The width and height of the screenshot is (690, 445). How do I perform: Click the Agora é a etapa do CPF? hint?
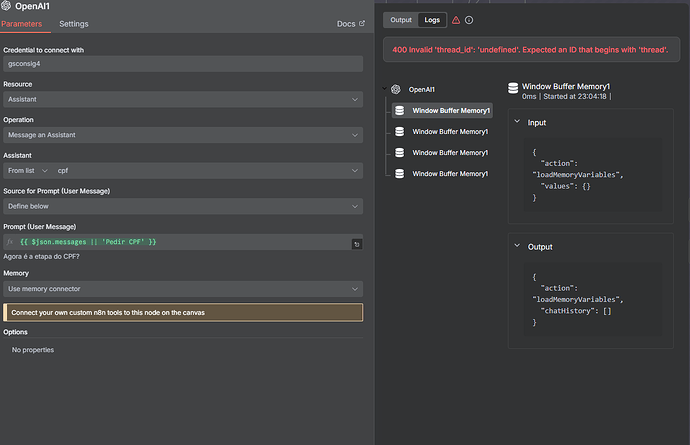click(x=41, y=257)
